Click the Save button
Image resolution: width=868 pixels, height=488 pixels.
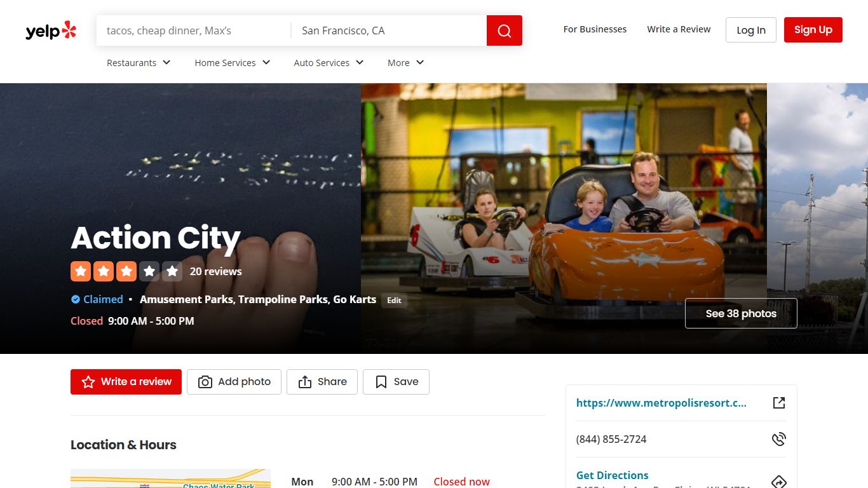point(396,382)
